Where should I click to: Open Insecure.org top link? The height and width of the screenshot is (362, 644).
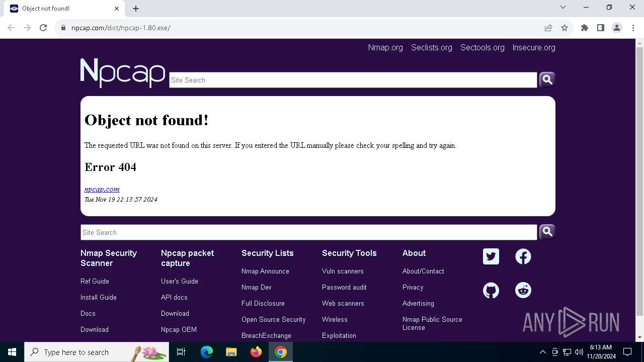coord(534,47)
